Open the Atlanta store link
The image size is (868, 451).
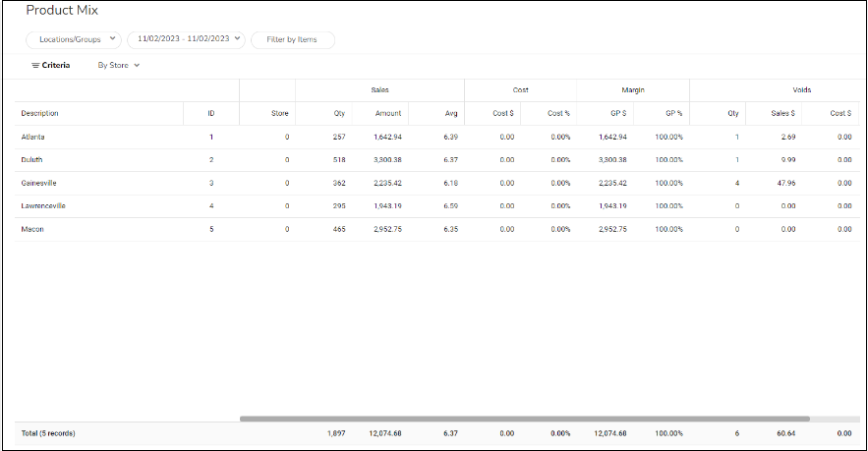[x=33, y=137]
